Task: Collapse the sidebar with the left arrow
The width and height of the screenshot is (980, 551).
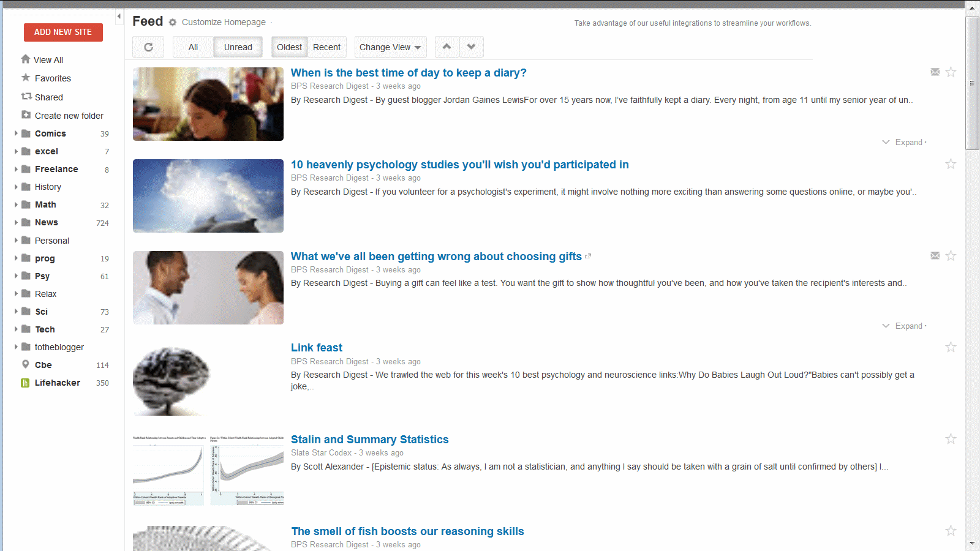Action: pyautogui.click(x=119, y=17)
